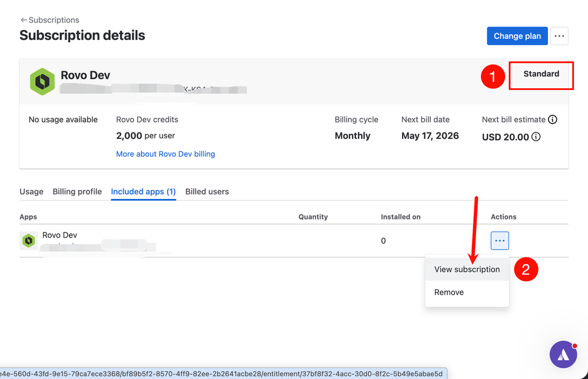588x379 pixels.
Task: Click the 2,000 per user credits value
Action: 145,136
